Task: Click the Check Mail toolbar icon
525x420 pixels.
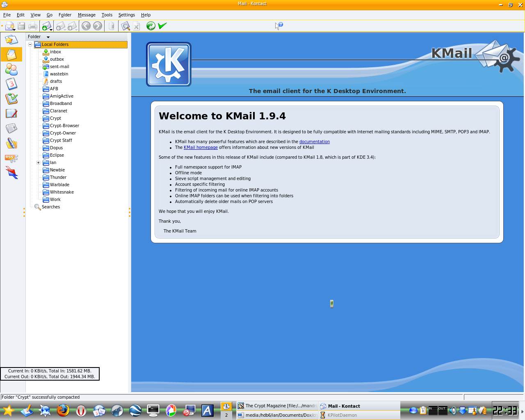Action: coord(46,26)
